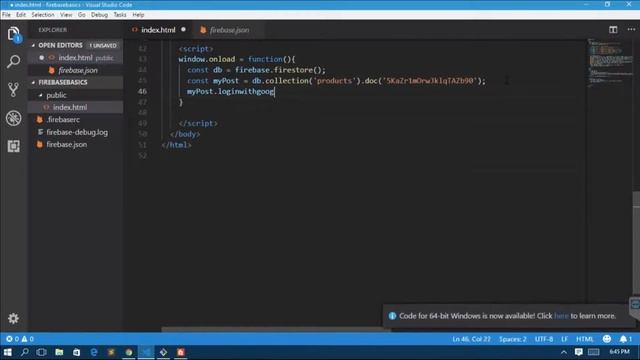Viewport: 640px width, 360px height.
Task: Open Task View on taskbar
Action: pyautogui.click(x=42, y=352)
